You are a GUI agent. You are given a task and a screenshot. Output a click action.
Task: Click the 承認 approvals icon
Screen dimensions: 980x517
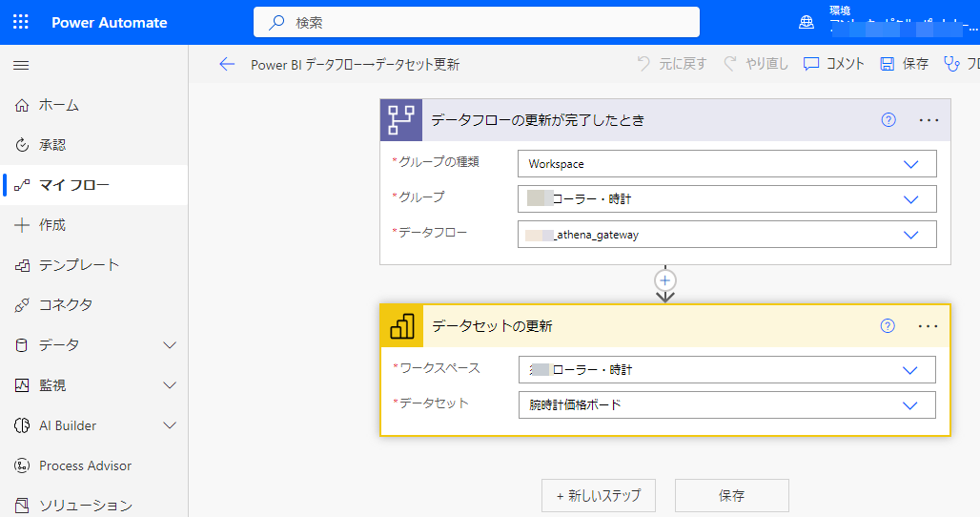(21, 145)
